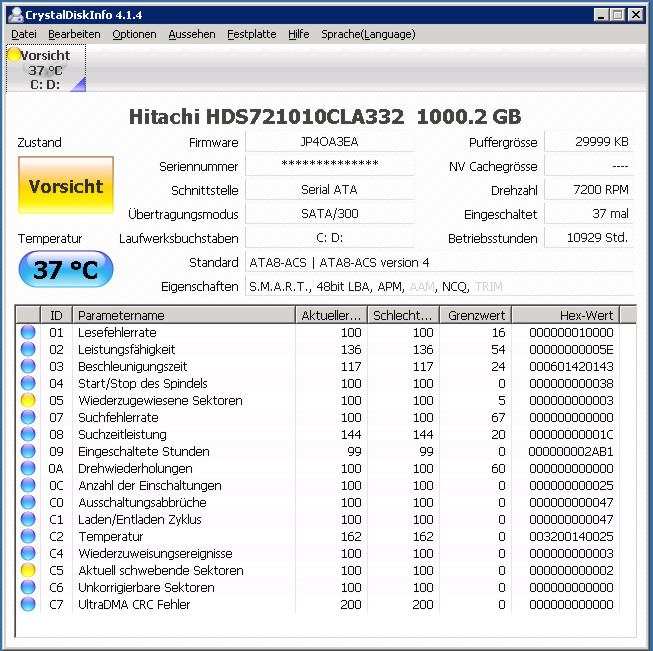
Task: Click the status icon for Anzahl der Einschaltungen
Action: [28, 485]
